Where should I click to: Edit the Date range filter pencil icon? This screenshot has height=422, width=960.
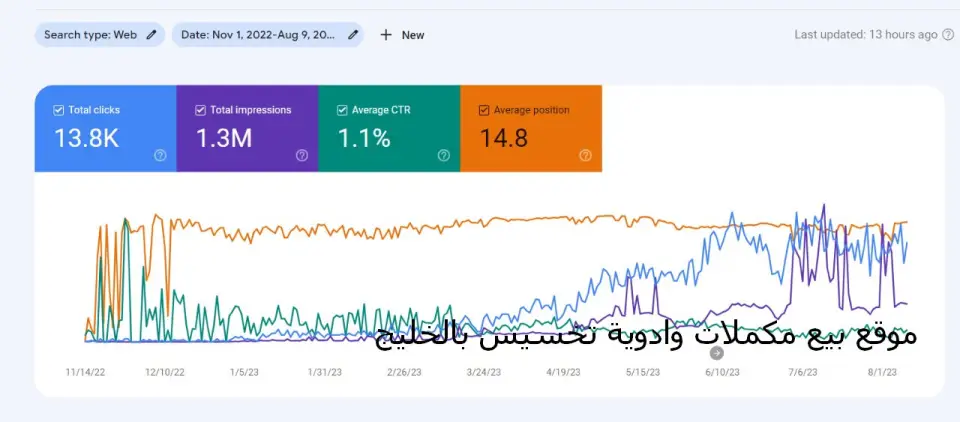point(353,35)
